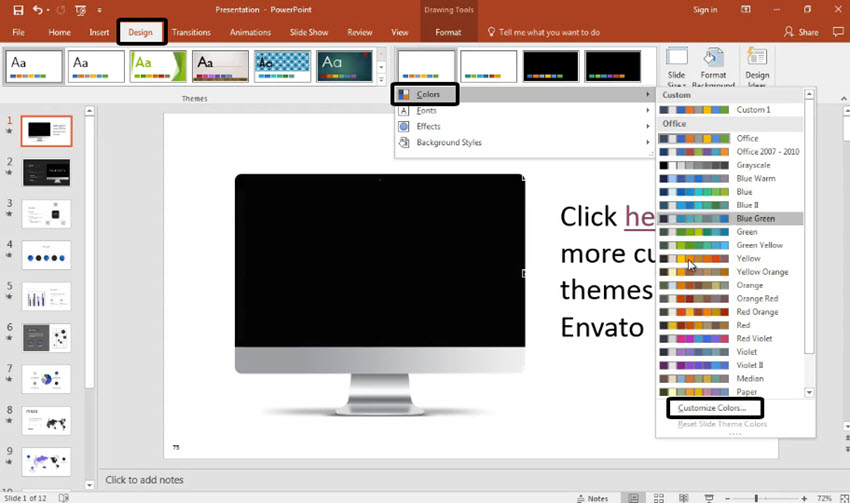Viewport: 850px width, 503px height.
Task: Select the Red Violet color scheme
Action: pos(730,338)
